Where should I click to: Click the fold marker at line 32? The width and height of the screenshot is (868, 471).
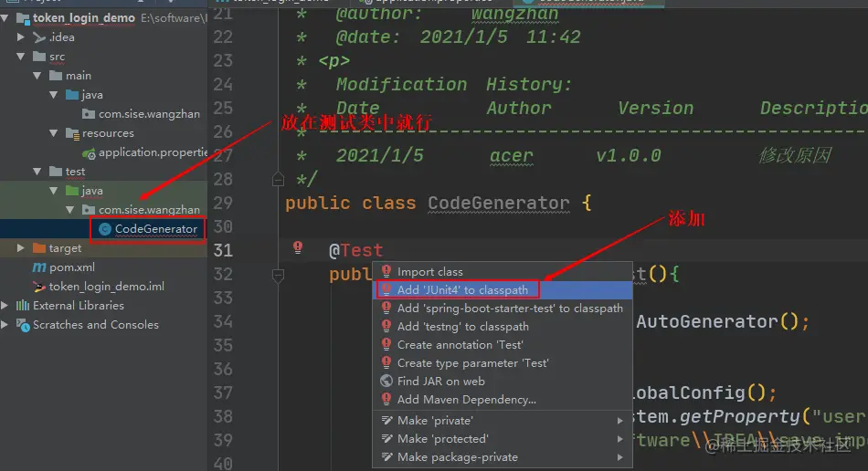pyautogui.click(x=279, y=275)
